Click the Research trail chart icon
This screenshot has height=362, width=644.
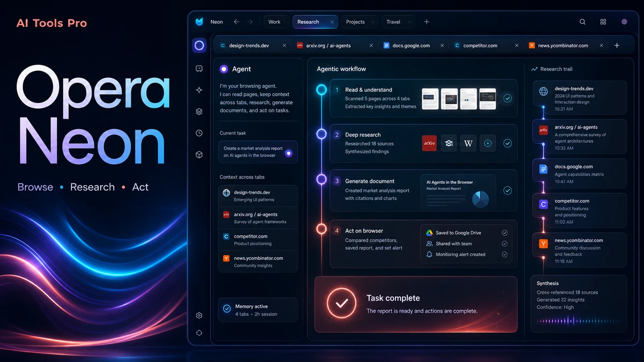(535, 69)
